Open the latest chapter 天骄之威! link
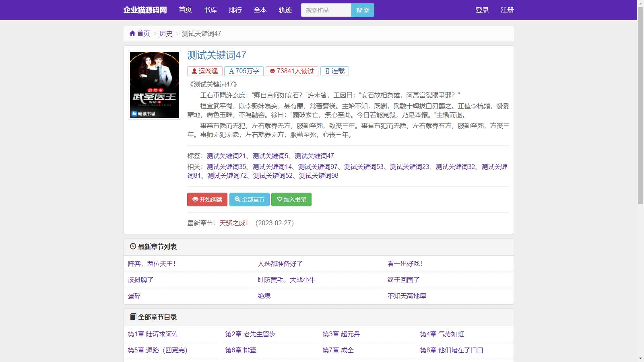The image size is (644, 362). click(233, 223)
